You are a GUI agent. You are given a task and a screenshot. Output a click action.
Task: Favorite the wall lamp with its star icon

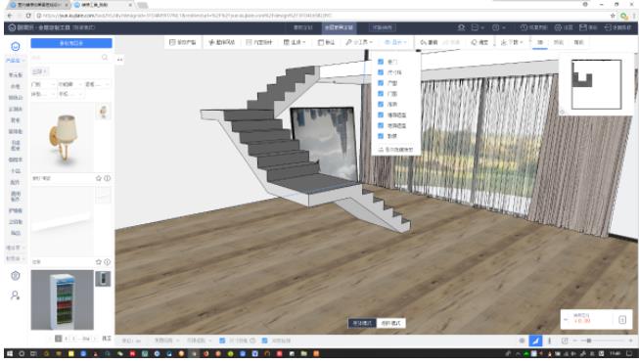[99, 178]
